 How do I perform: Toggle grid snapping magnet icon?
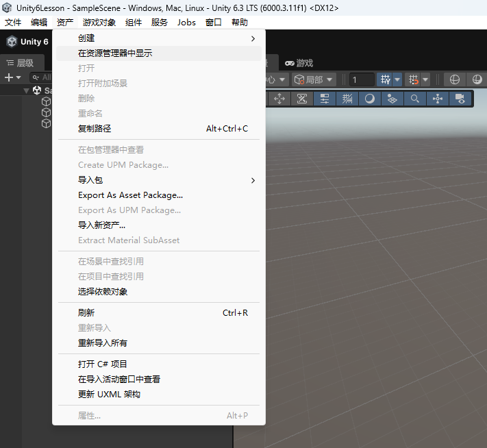pyautogui.click(x=414, y=79)
